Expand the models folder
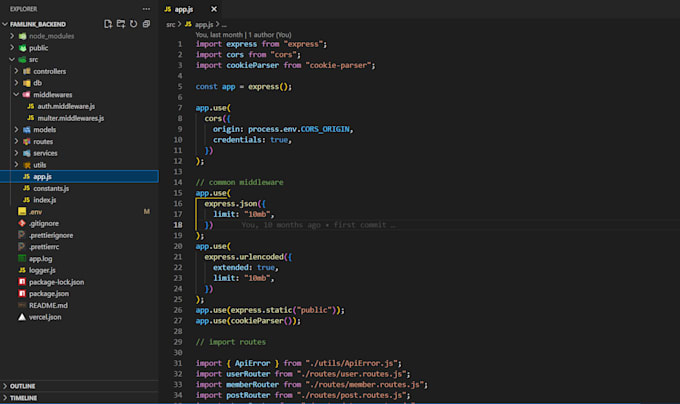This screenshot has width=680, height=404. click(16, 130)
